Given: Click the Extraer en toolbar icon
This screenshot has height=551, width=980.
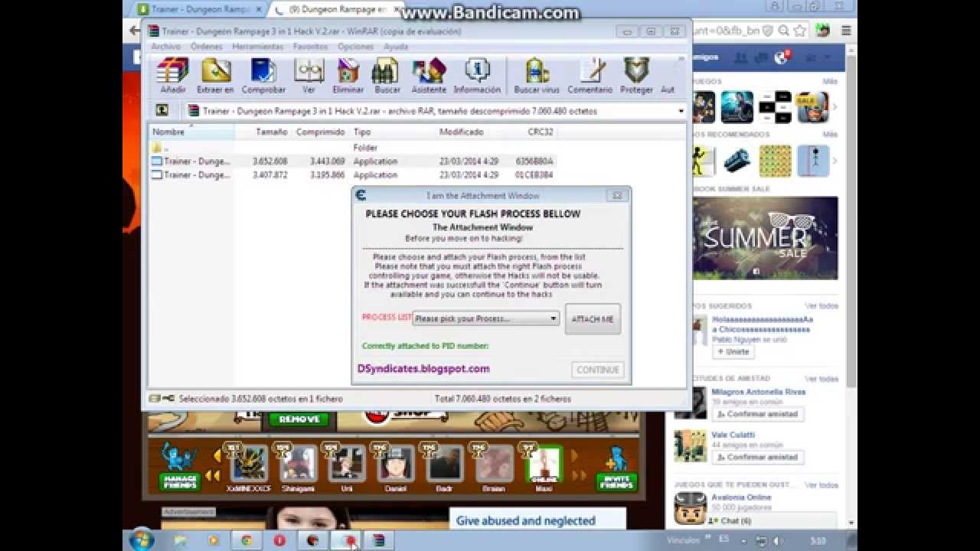Looking at the screenshot, I should [215, 76].
